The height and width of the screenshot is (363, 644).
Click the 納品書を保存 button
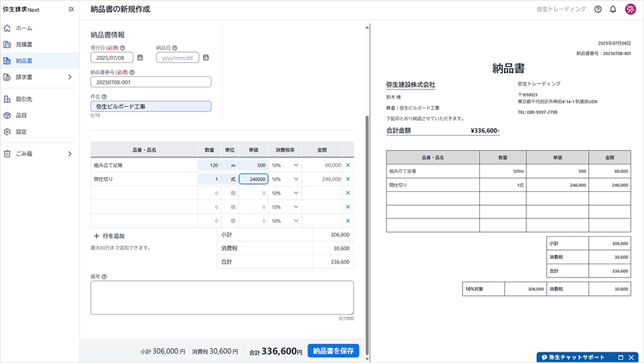[333, 351]
